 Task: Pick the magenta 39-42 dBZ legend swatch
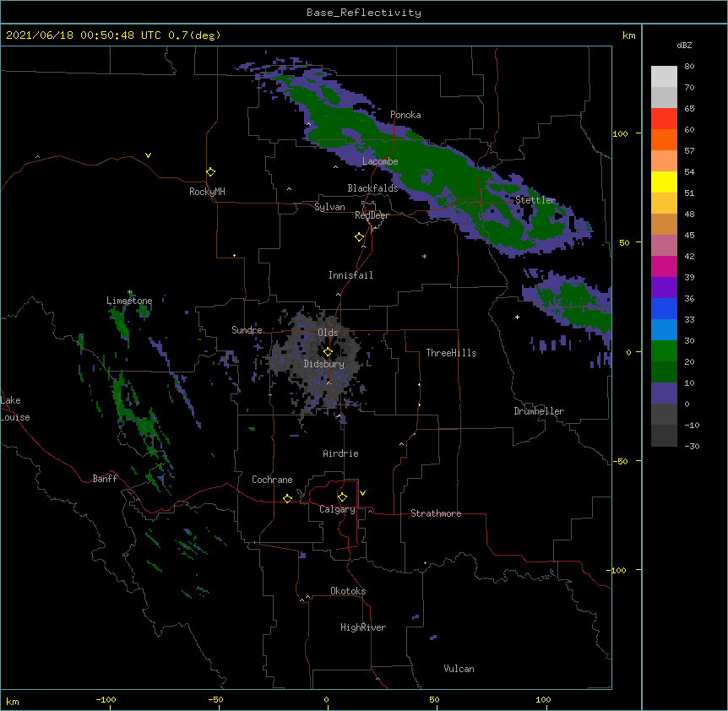click(664, 266)
